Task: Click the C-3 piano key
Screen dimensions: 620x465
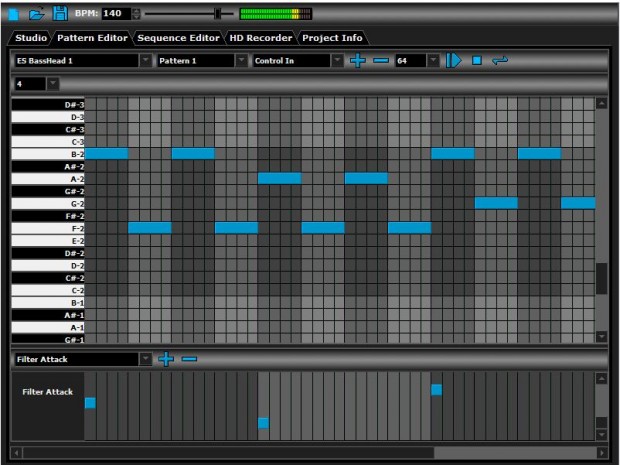Action: coord(48,142)
